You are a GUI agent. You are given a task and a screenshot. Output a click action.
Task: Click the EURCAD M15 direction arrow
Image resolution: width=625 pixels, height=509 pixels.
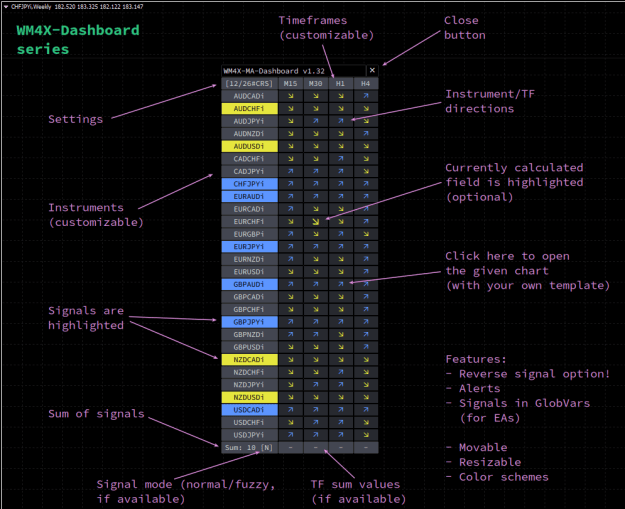(291, 209)
